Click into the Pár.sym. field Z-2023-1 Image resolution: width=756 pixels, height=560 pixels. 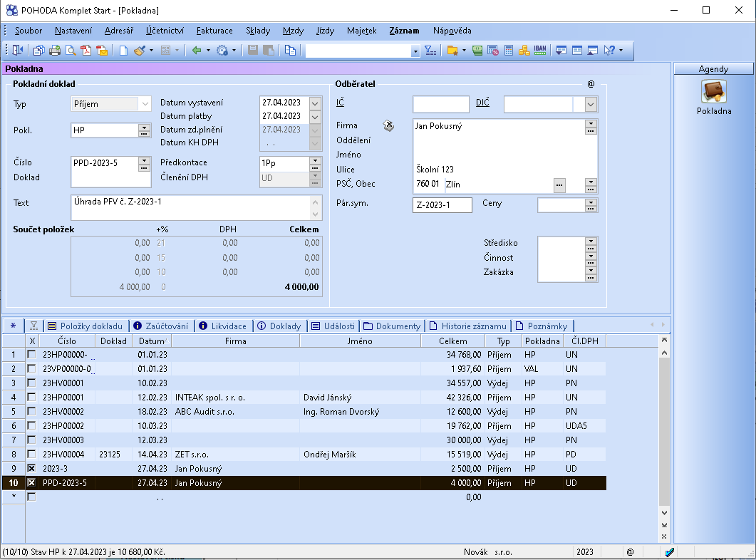point(442,205)
